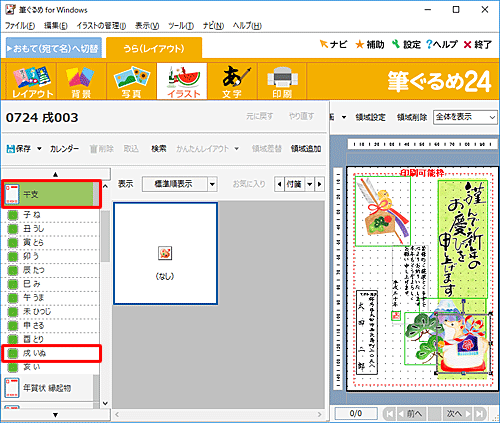This screenshot has width=500, height=423.
Task: Click カレンダー button
Action: pos(64,149)
